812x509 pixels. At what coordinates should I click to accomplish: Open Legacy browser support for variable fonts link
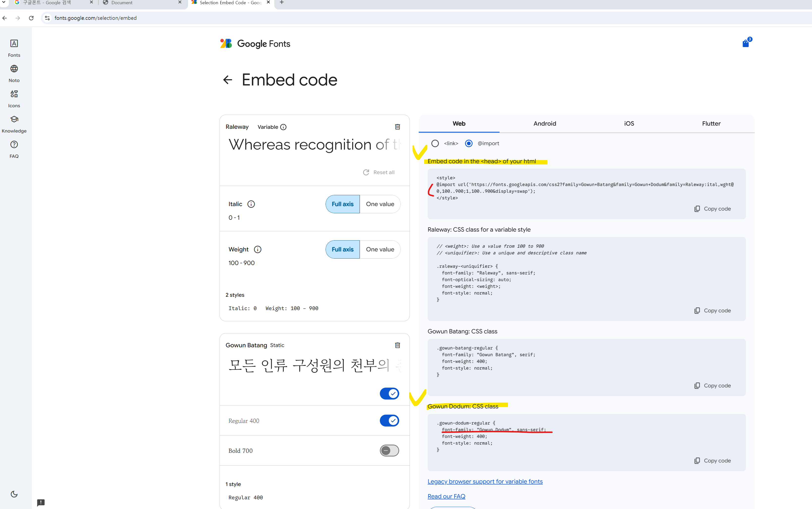(485, 482)
